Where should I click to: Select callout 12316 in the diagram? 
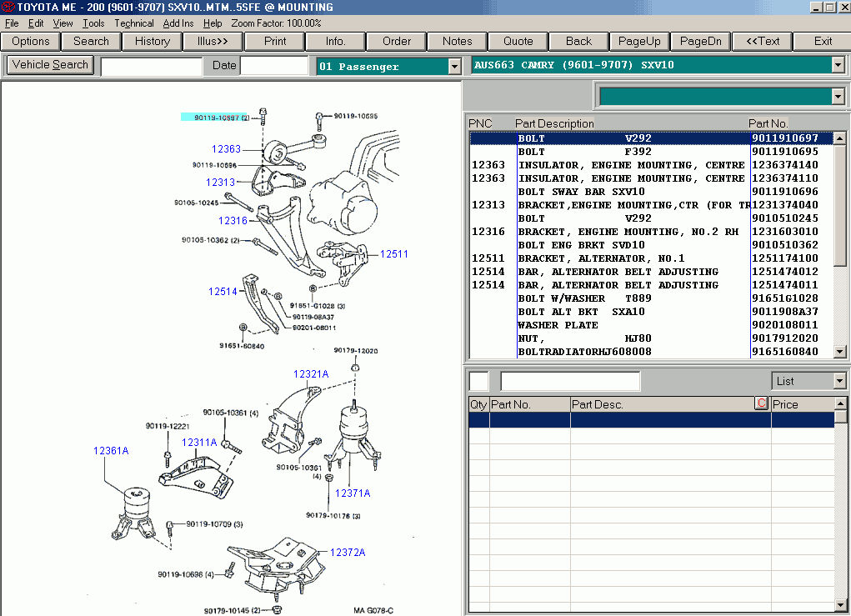click(x=233, y=220)
